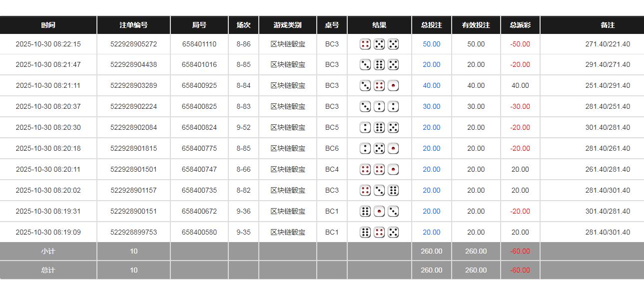Open the 20.00 bet link for round 658401016
Screen dimensions: 644x281
431,64
